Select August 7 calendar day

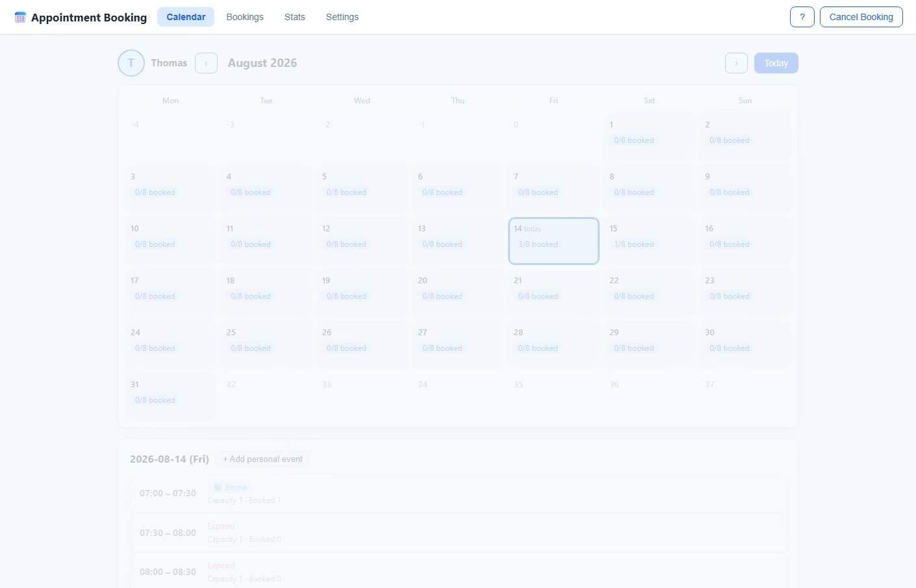pyautogui.click(x=553, y=189)
